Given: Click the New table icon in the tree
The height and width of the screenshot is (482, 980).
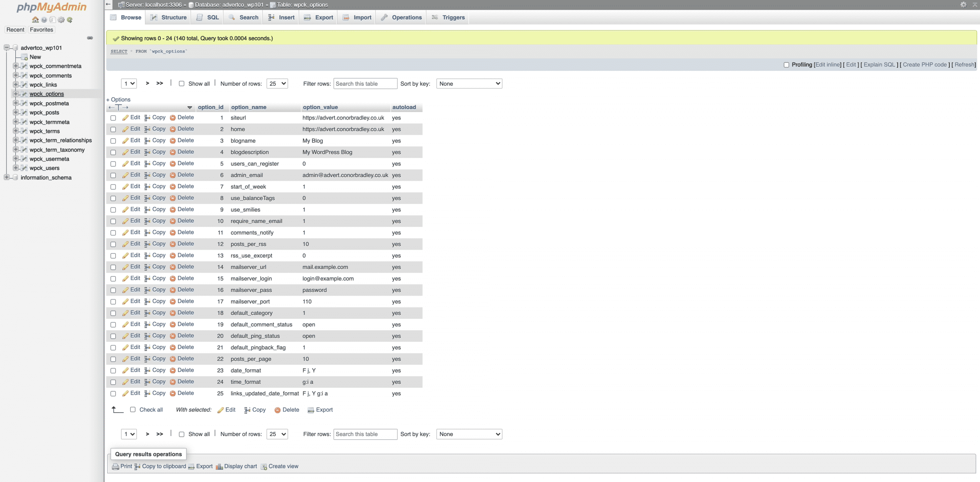Looking at the screenshot, I should (x=24, y=57).
